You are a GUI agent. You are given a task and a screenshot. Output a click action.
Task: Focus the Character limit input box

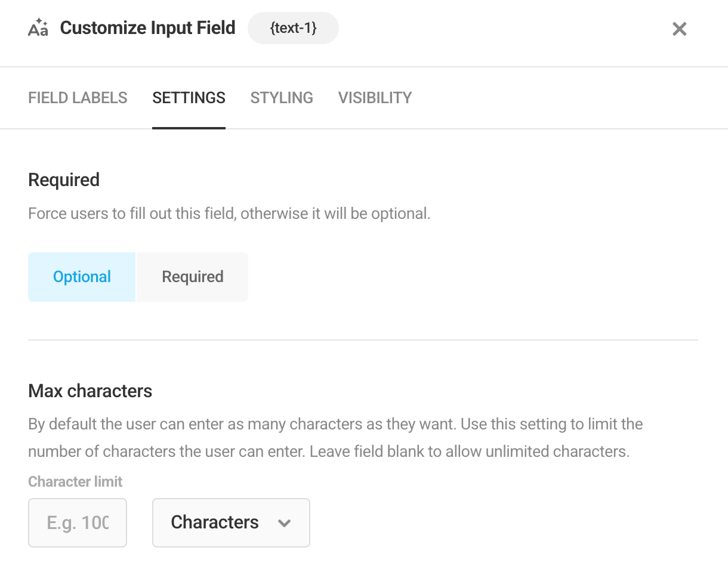78,522
